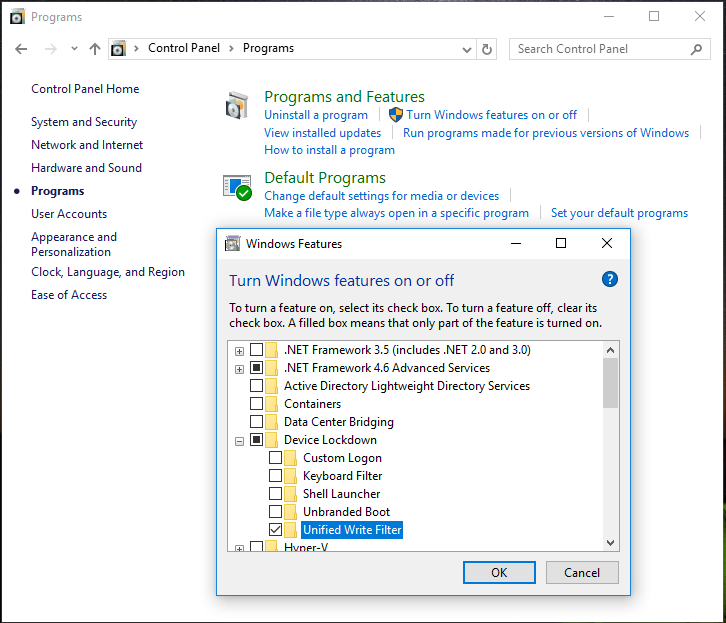Check the Containers feature checkbox
This screenshot has height=623, width=726.
[257, 404]
